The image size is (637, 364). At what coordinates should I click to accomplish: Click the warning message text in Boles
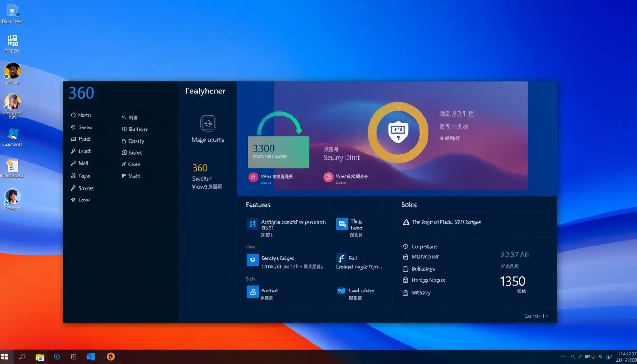point(446,222)
